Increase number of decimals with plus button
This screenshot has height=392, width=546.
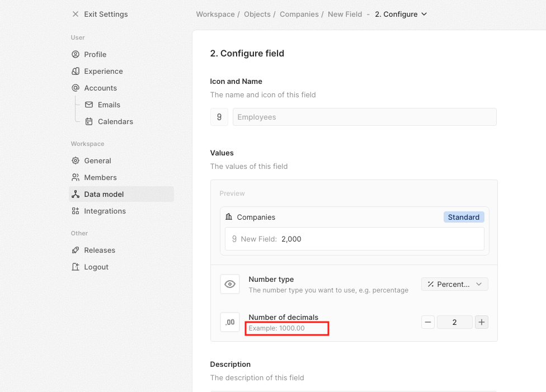(x=482, y=322)
